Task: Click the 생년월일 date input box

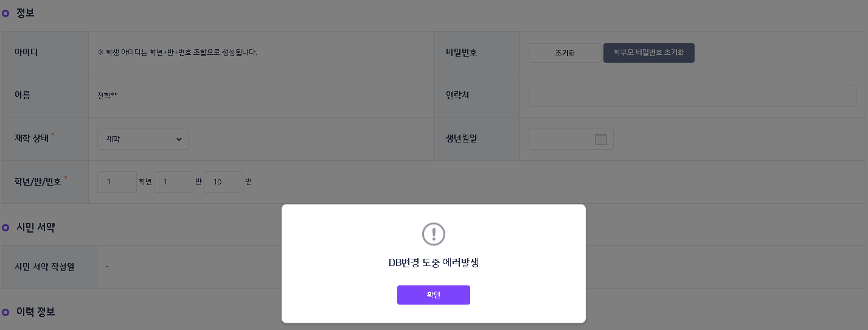Action: (561, 139)
